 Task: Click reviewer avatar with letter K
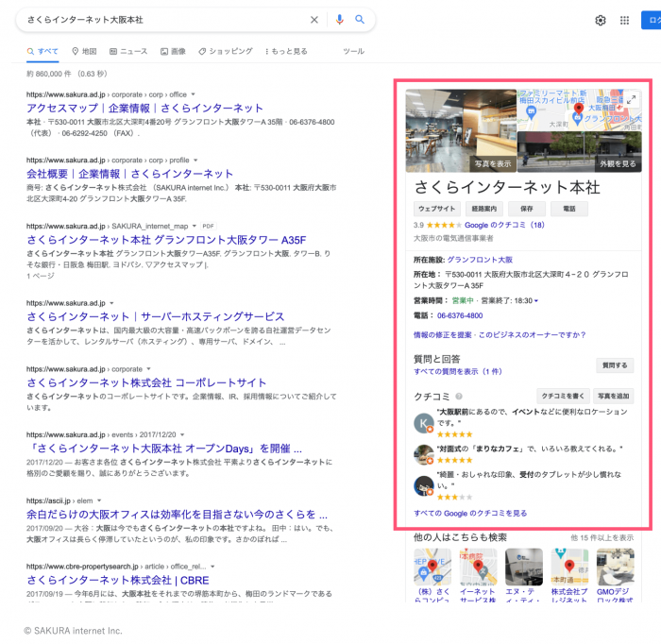coord(424,423)
